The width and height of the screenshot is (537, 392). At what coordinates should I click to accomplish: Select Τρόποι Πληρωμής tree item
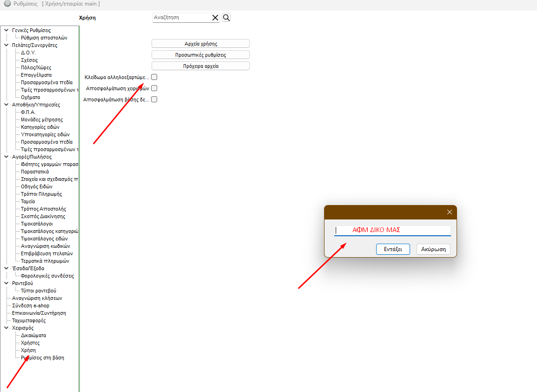[41, 194]
